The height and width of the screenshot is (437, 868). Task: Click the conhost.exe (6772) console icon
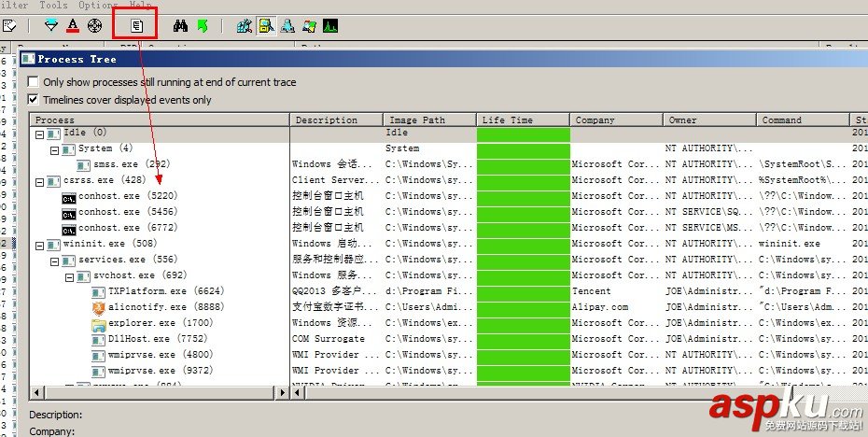point(69,231)
